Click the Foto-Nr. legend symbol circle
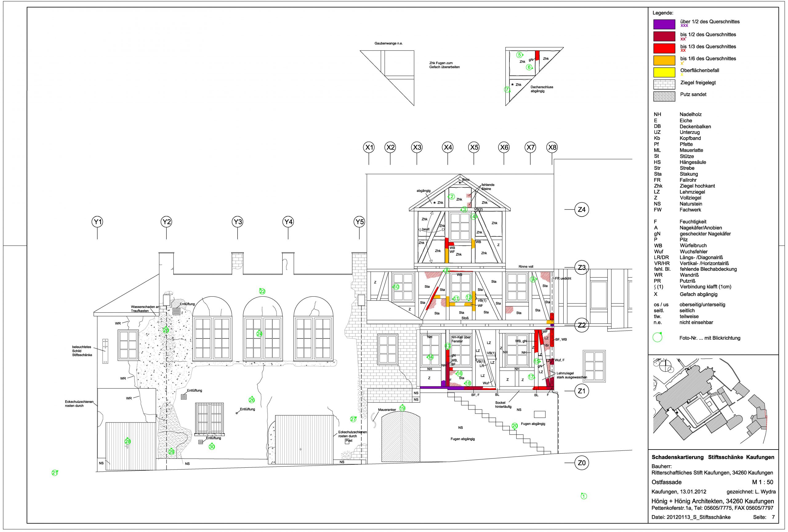Screen dimensions: 788x532 pos(657,338)
